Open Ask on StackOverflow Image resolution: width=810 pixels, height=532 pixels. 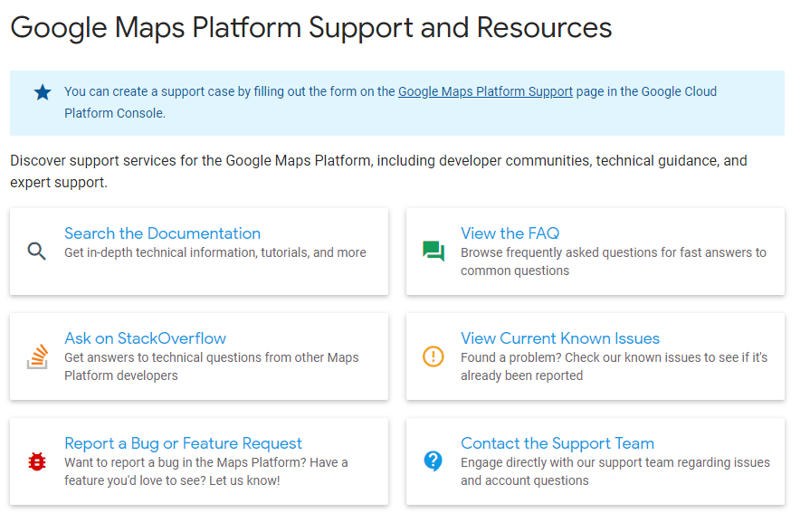click(x=145, y=338)
